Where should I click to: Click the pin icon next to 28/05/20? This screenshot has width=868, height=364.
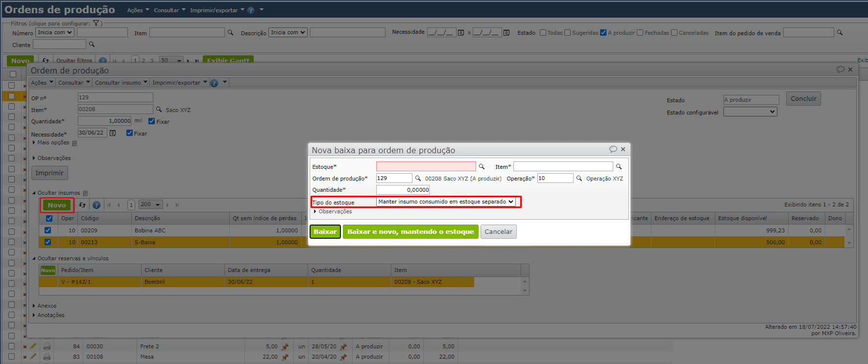343,346
